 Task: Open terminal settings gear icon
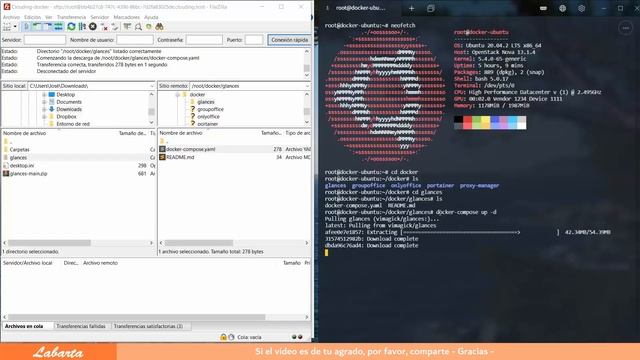581,8
